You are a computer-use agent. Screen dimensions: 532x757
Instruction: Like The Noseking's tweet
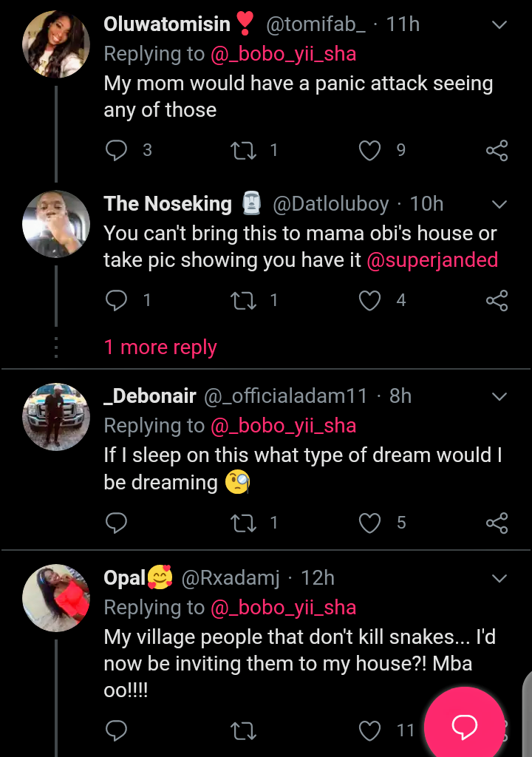(x=369, y=300)
